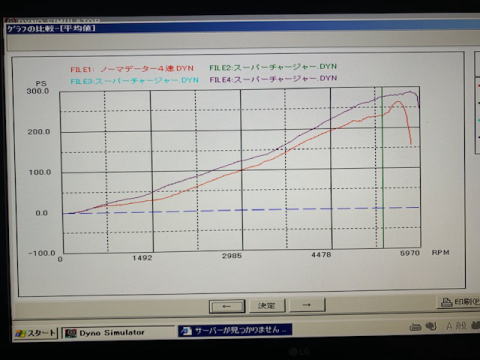Open the Windows スタート menu
Image resolution: width=480 pixels, height=360 pixels.
(x=35, y=333)
